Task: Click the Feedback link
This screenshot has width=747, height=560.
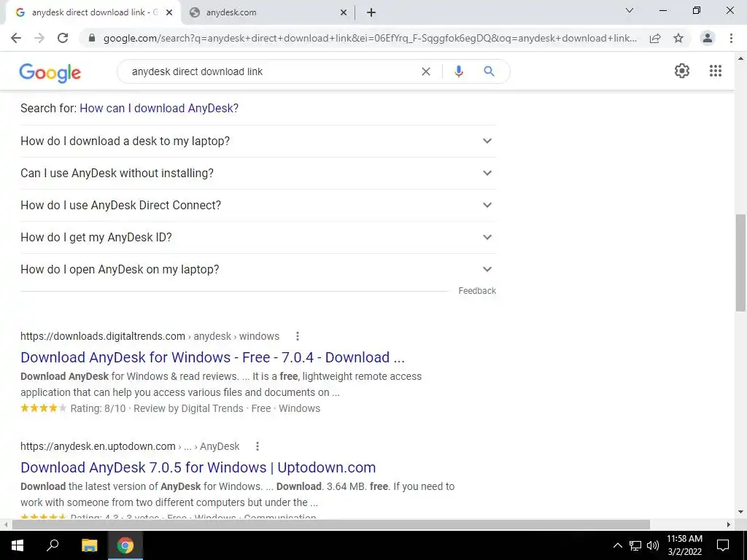Action: coord(477,291)
